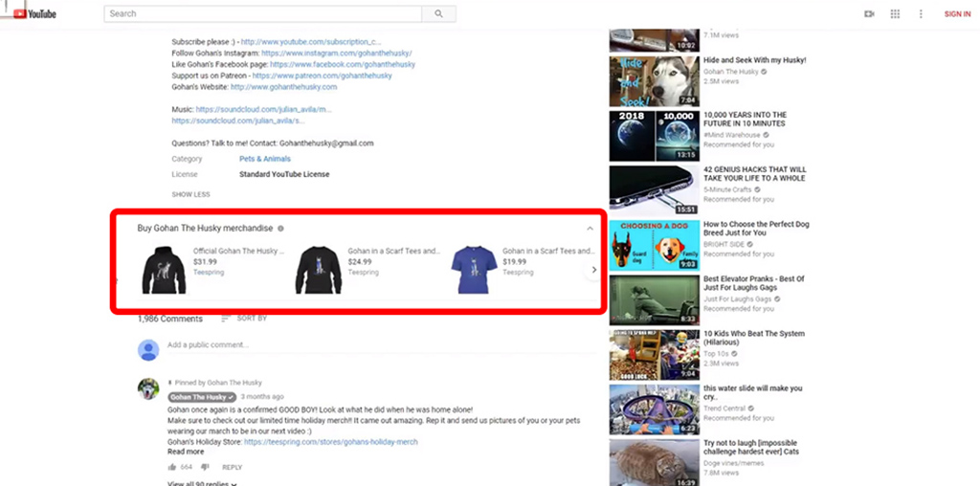Open gohanthehusky.com website link
This screenshot has width=980, height=486.
[283, 87]
